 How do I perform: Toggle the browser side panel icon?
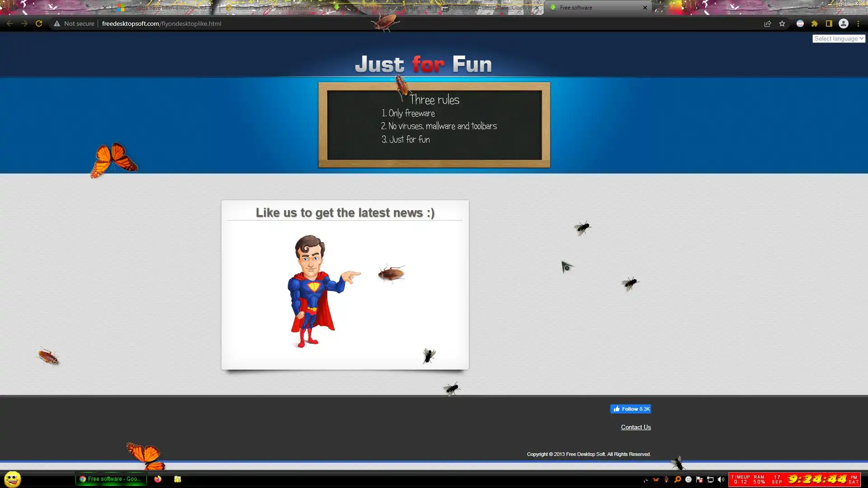(x=829, y=23)
